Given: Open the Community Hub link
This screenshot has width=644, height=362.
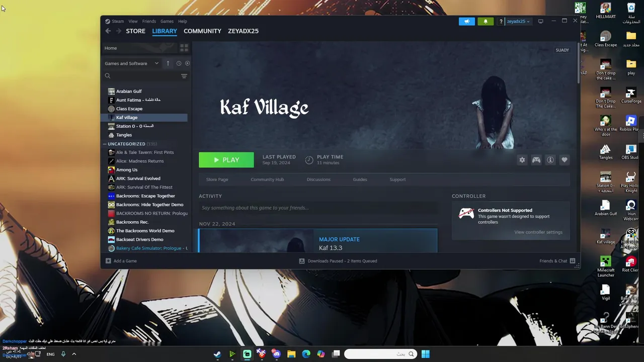Looking at the screenshot, I should 267,179.
